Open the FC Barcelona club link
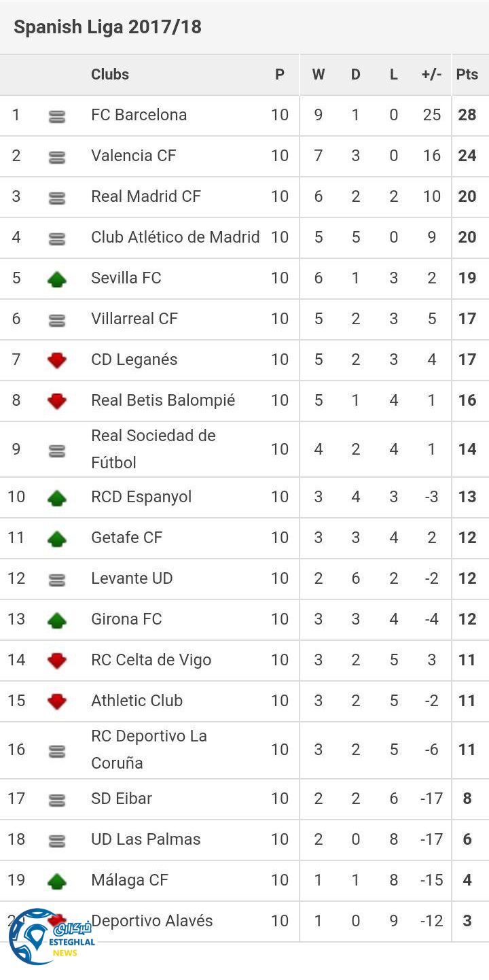 [x=139, y=115]
